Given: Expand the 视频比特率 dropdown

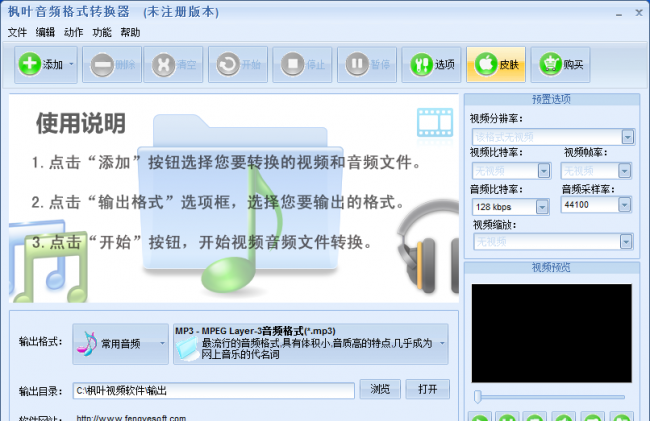Looking at the screenshot, I should point(543,171).
